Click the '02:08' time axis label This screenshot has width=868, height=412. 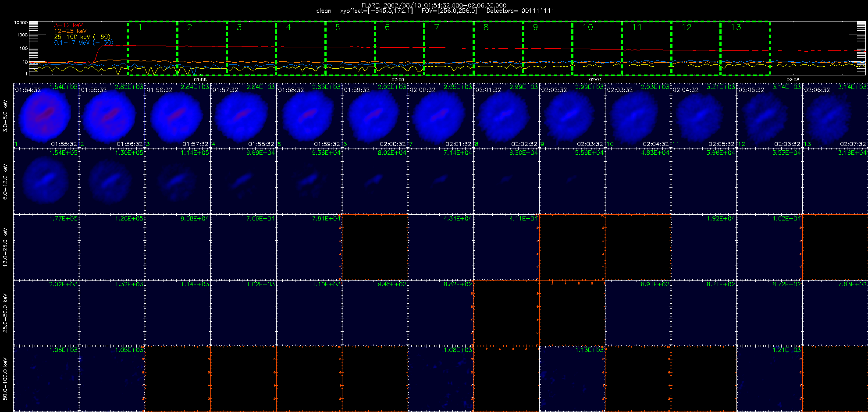tap(793, 80)
